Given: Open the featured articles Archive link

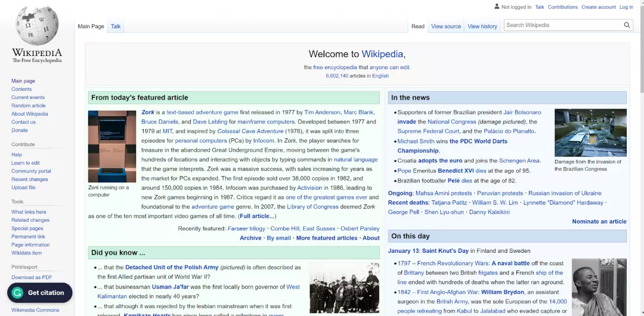Looking at the screenshot, I should [250, 238].
